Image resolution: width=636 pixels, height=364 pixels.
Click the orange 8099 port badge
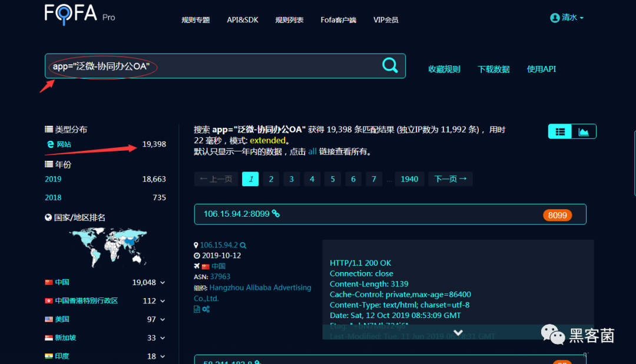click(x=557, y=215)
